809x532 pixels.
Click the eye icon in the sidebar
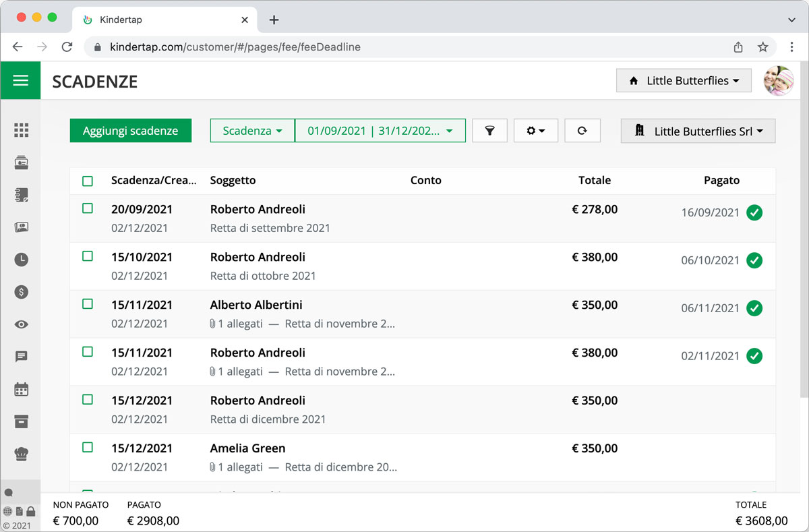pos(20,324)
